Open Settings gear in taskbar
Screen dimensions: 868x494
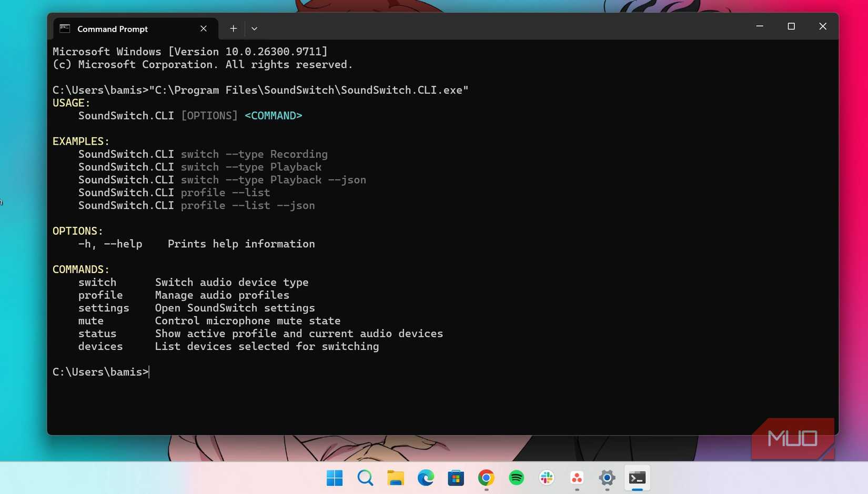607,478
